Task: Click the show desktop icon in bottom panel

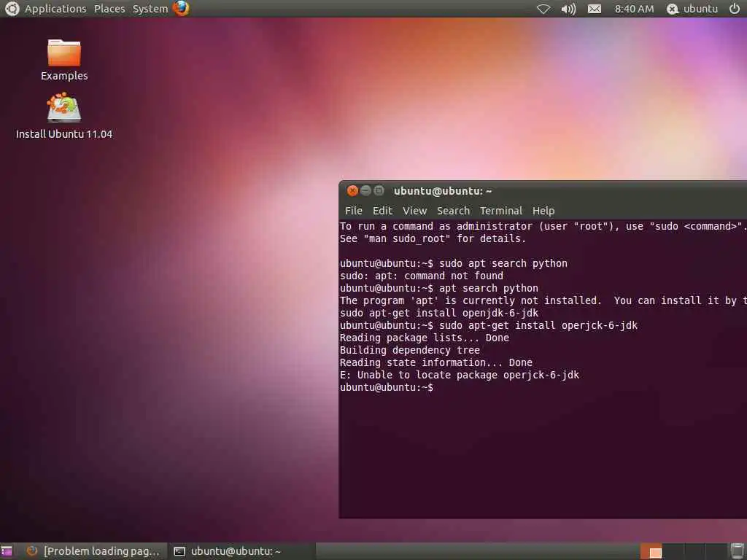Action: click(x=6, y=551)
